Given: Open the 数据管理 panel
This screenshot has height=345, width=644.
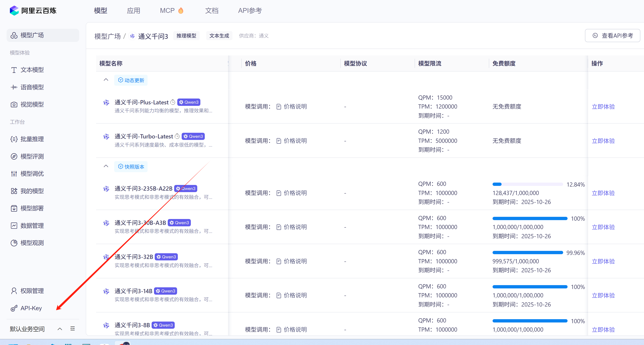Looking at the screenshot, I should 32,225.
